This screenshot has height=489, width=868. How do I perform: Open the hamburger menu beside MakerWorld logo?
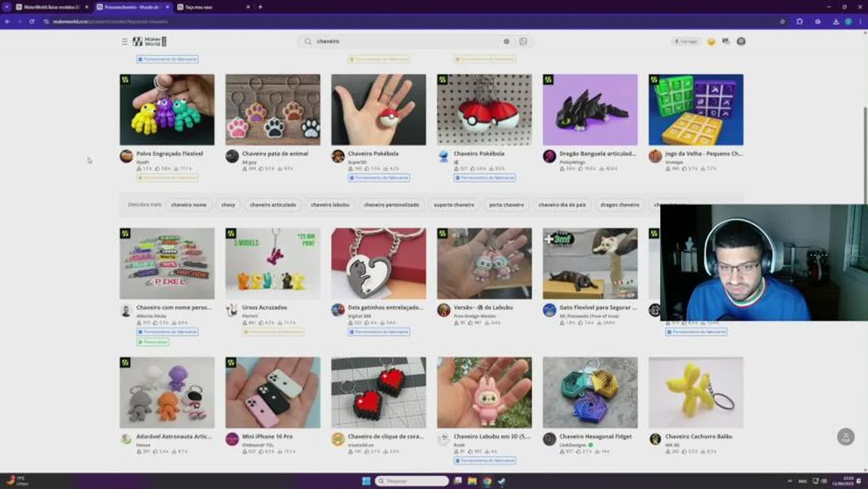[124, 41]
